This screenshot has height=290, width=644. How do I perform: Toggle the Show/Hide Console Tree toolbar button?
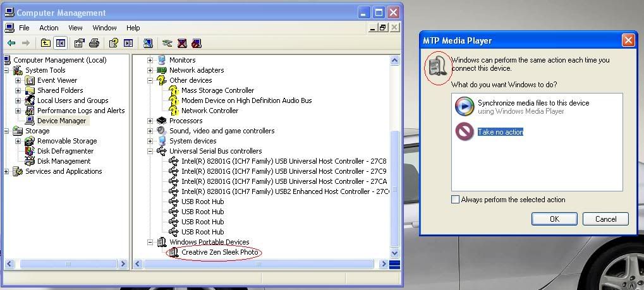61,43
